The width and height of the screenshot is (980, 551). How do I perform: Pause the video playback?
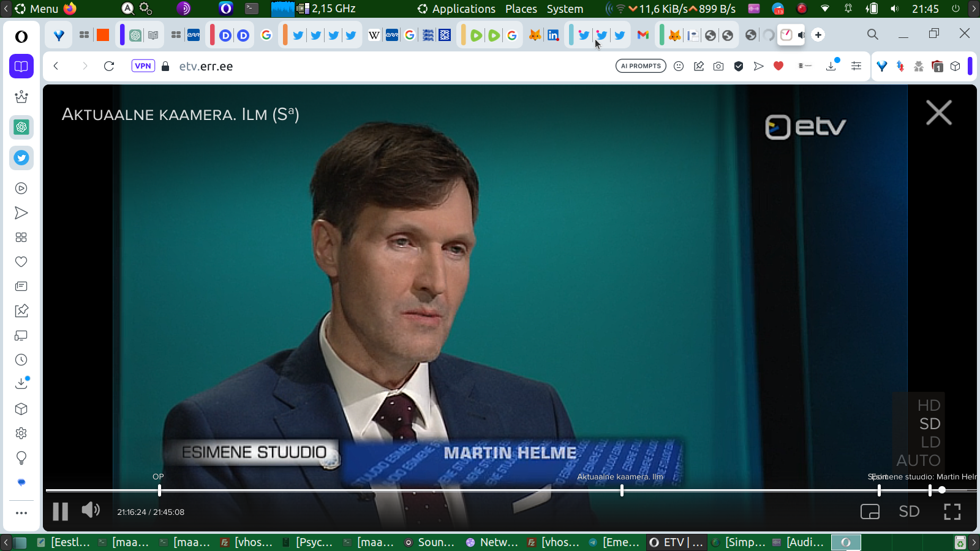[x=60, y=511]
